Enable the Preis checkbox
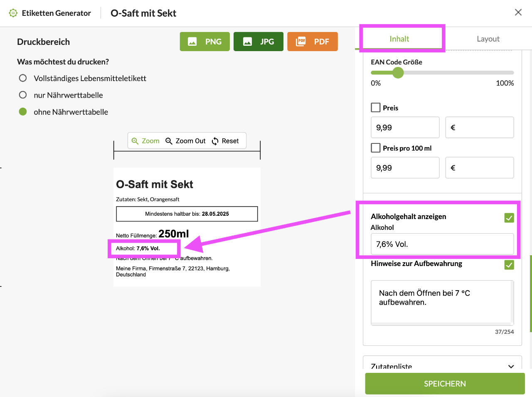 pyautogui.click(x=376, y=108)
